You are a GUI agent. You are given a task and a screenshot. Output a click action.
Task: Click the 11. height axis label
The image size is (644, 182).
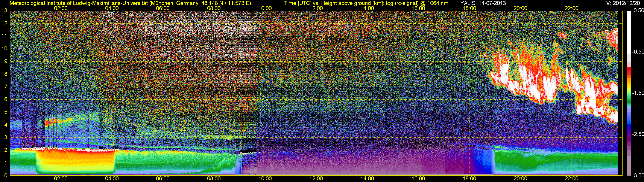pos(5,36)
